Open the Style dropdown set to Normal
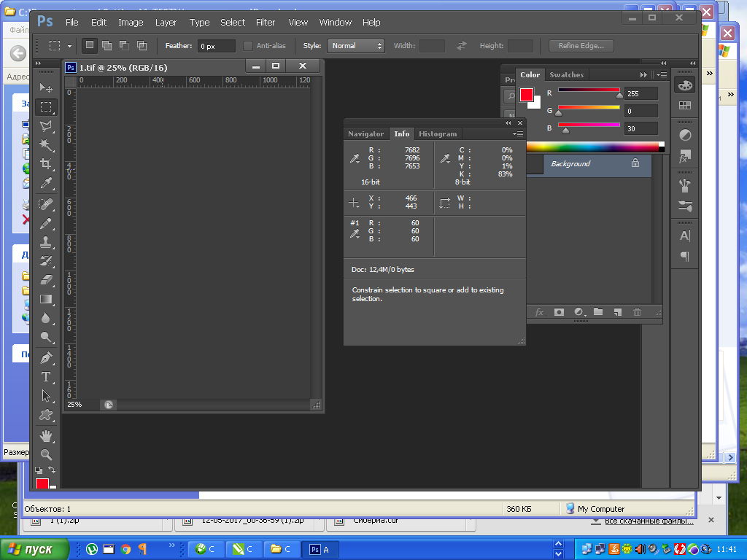 click(x=356, y=46)
